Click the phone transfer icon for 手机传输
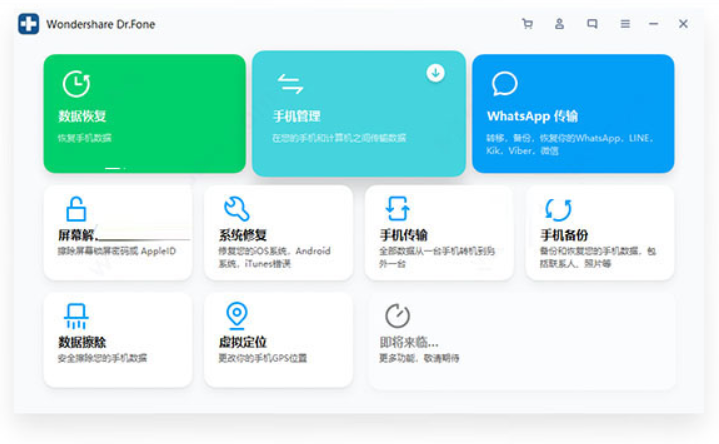The image size is (719, 444). pos(397,209)
